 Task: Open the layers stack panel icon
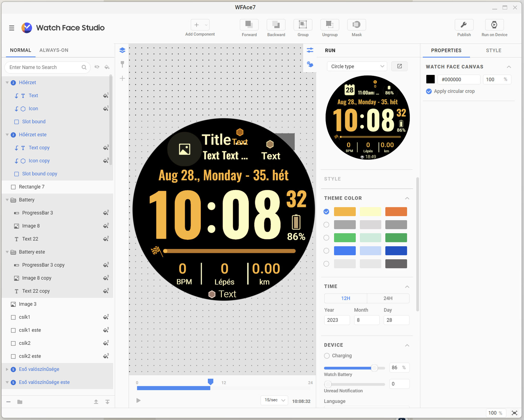click(122, 50)
